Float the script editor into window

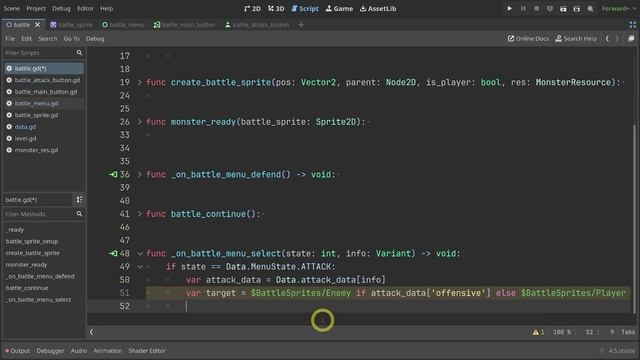coord(631,38)
